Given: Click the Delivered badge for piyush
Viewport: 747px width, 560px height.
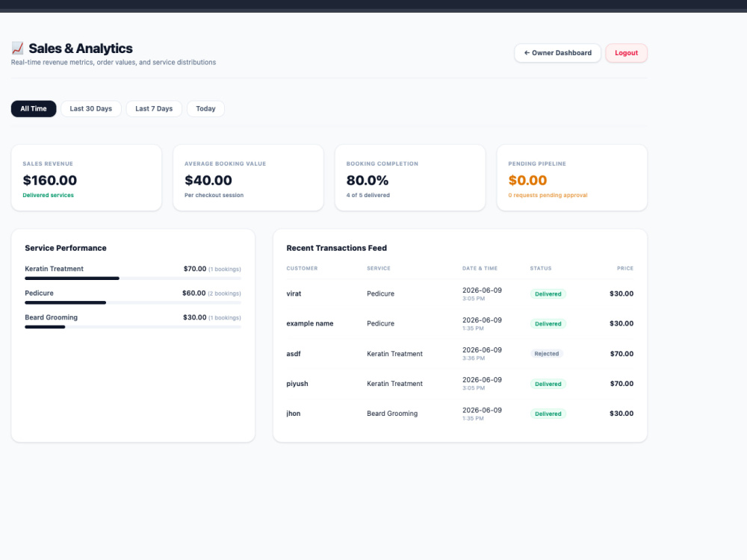Looking at the screenshot, I should (x=548, y=384).
